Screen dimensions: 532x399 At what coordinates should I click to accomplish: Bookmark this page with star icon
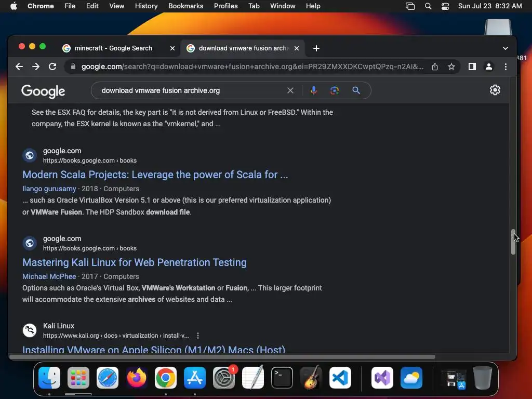pyautogui.click(x=451, y=66)
